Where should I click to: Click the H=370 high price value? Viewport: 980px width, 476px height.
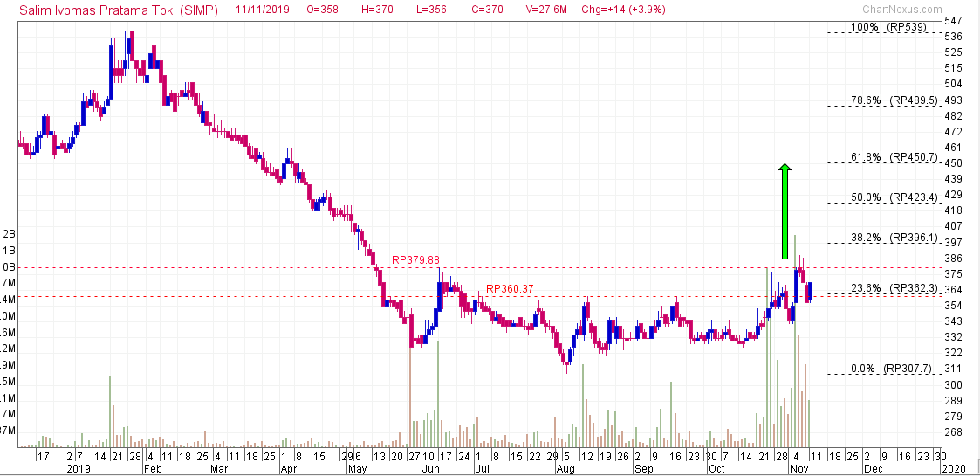tap(377, 10)
